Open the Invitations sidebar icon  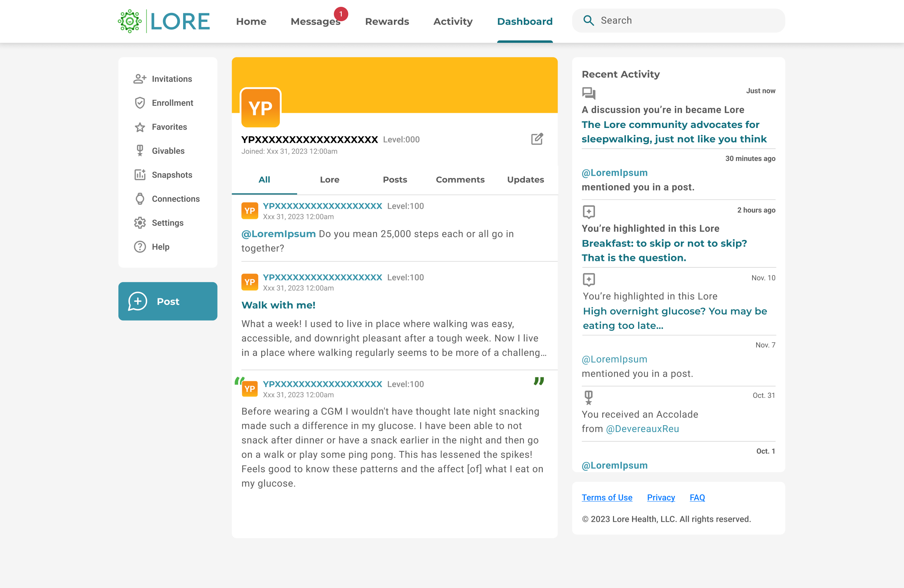(140, 79)
